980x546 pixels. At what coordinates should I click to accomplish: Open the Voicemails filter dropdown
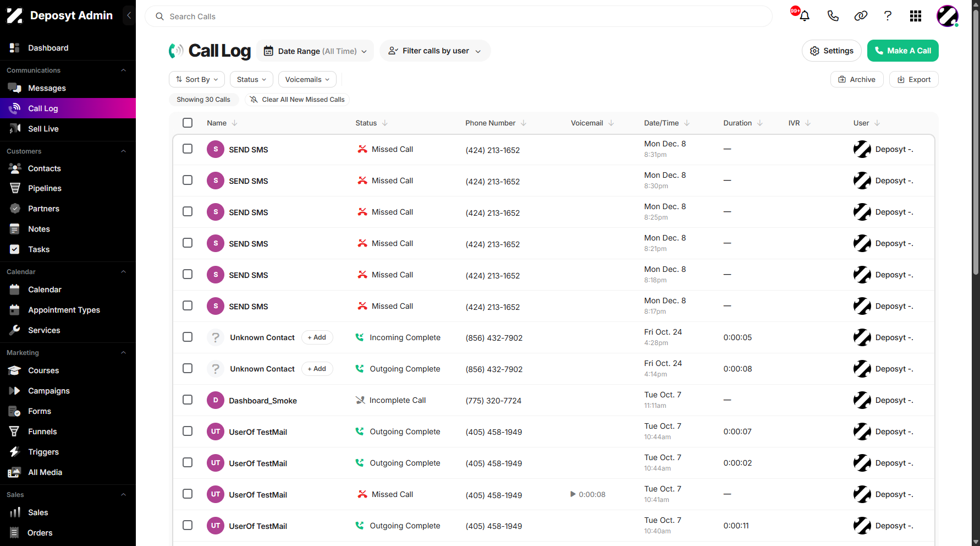tap(307, 79)
